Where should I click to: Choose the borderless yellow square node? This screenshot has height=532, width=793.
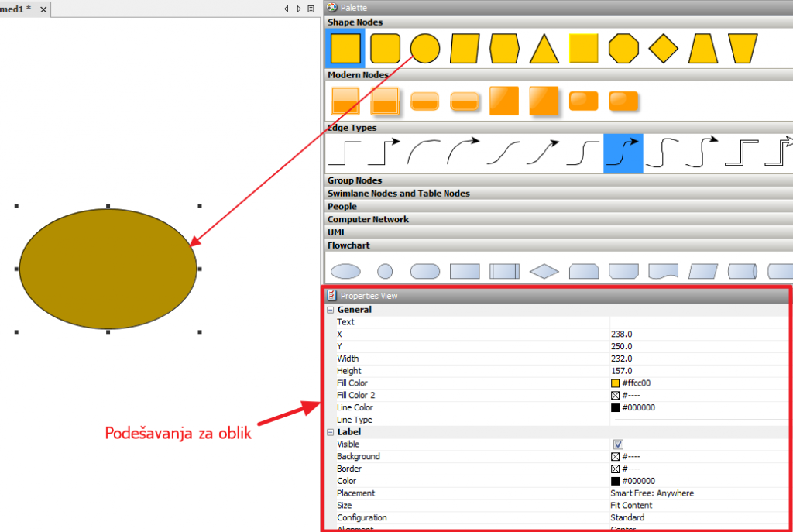[584, 48]
